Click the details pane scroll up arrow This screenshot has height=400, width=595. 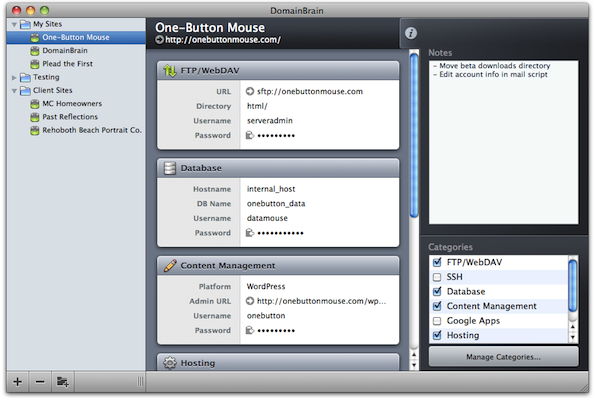click(414, 355)
